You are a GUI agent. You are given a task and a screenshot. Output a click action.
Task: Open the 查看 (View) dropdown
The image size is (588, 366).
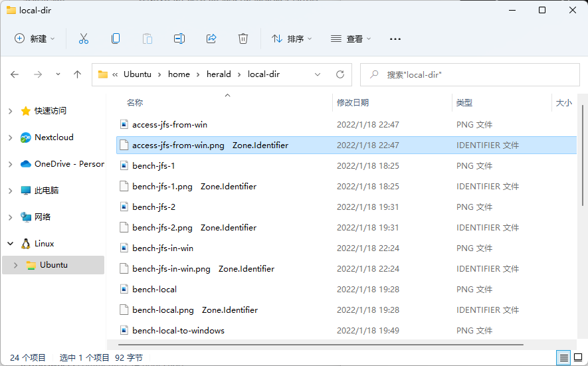pos(351,39)
